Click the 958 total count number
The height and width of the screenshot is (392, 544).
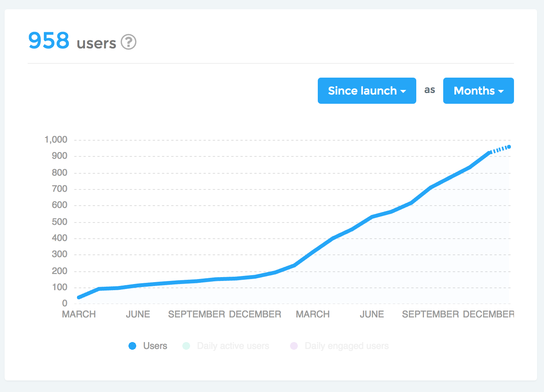(49, 41)
